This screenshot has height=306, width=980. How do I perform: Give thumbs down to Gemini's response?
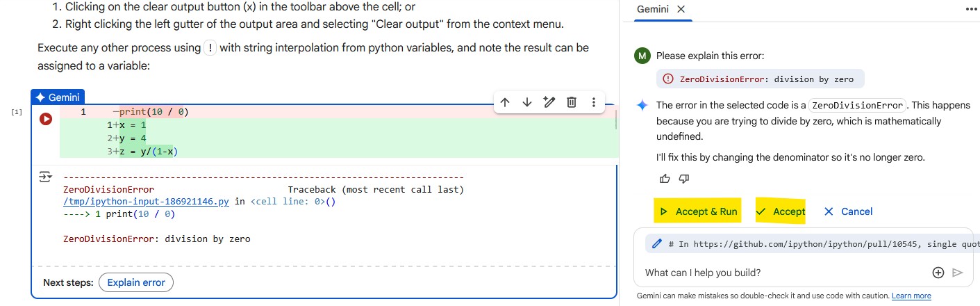tap(683, 179)
